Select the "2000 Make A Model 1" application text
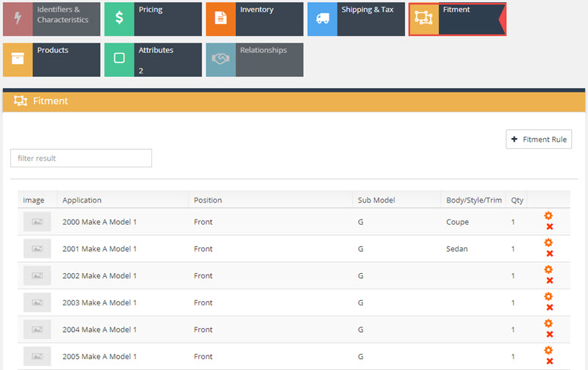The width and height of the screenshot is (588, 370). 99,222
